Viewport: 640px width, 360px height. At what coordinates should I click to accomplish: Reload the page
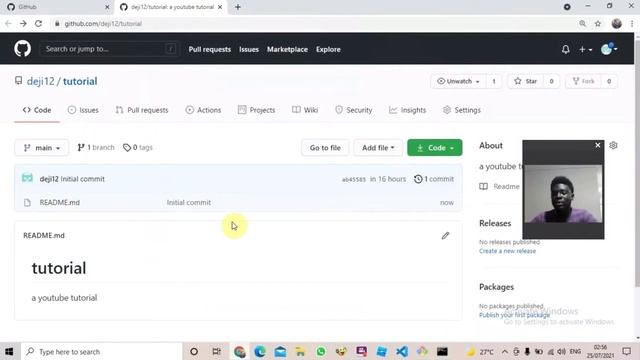(38, 24)
